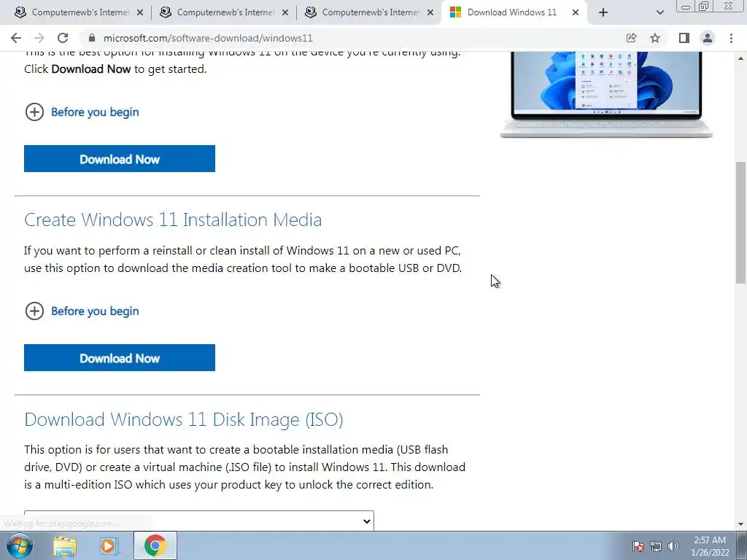Click the scrollbar down arrow

(x=741, y=524)
